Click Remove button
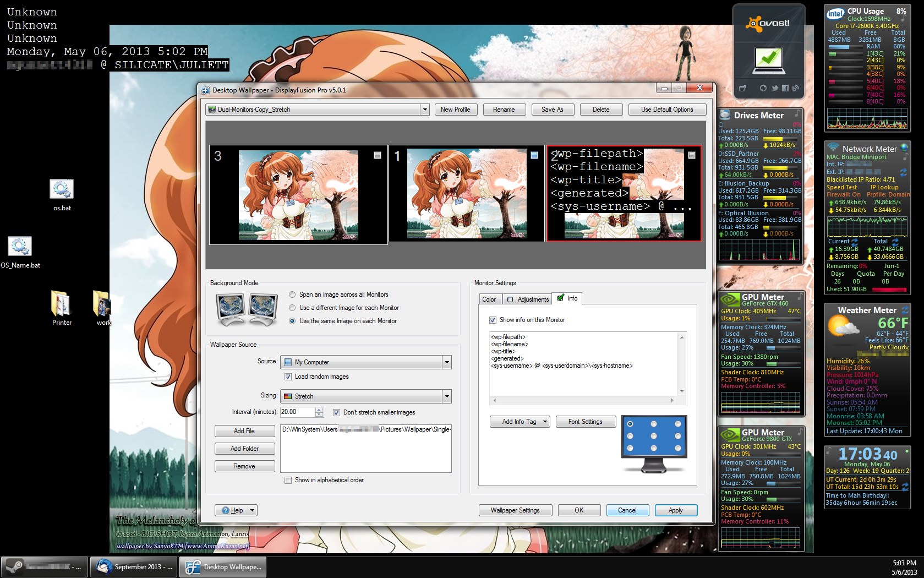Image resolution: width=924 pixels, height=578 pixels. coord(244,466)
